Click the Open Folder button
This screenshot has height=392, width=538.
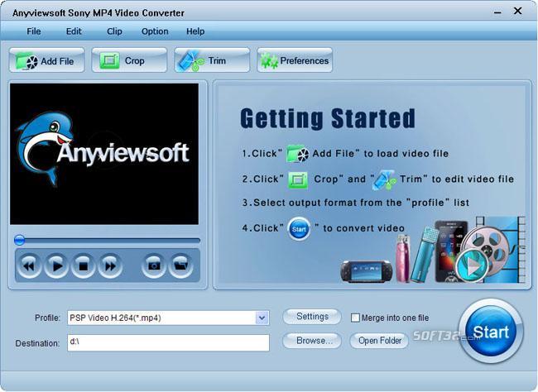[x=379, y=341]
